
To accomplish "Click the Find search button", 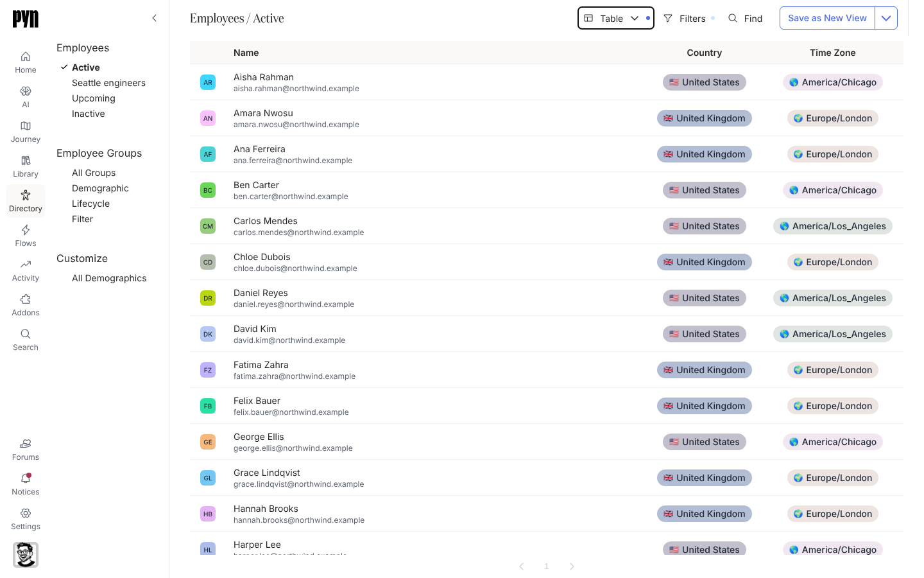I will (746, 19).
